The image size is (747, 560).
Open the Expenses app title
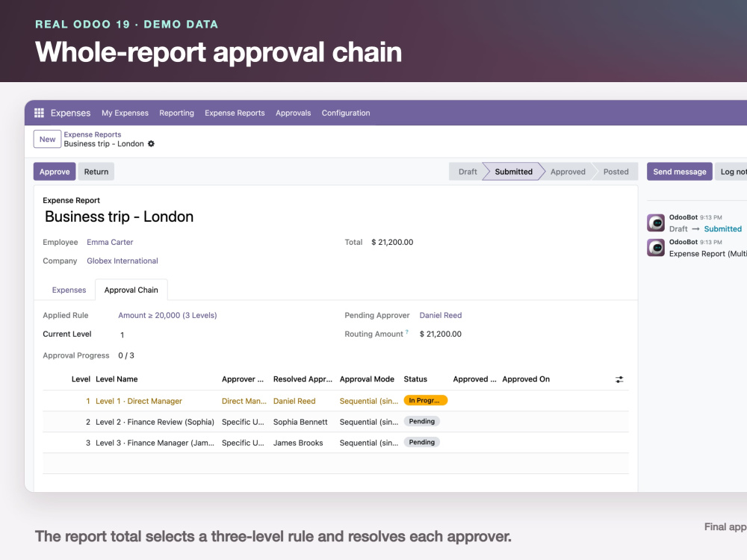(70, 113)
